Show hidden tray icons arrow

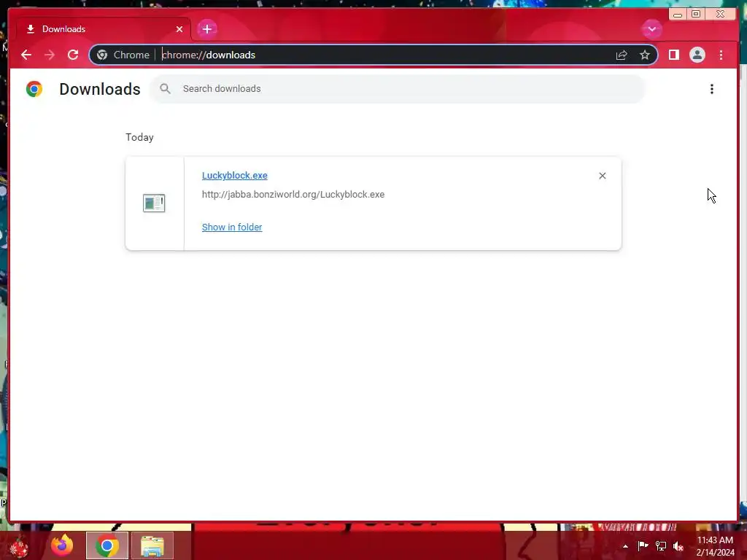coord(625,546)
